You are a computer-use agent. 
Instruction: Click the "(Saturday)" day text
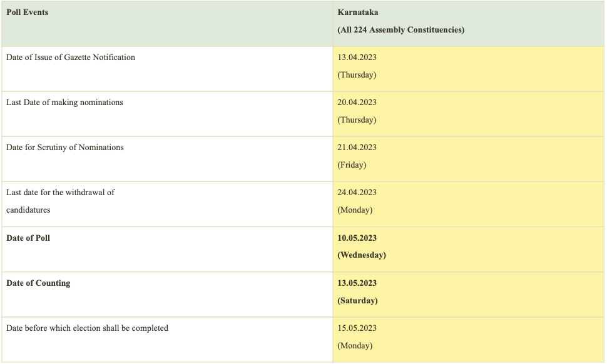pos(357,301)
